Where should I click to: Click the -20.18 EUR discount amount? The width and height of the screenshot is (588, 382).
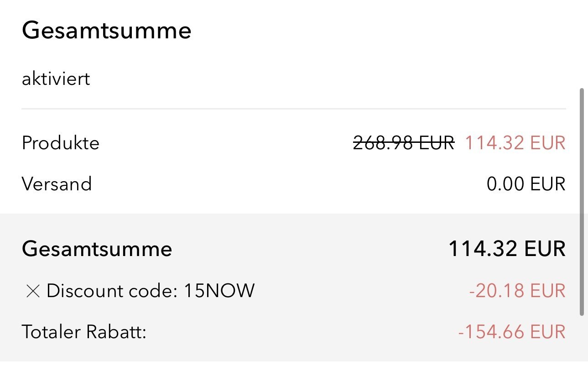click(517, 291)
